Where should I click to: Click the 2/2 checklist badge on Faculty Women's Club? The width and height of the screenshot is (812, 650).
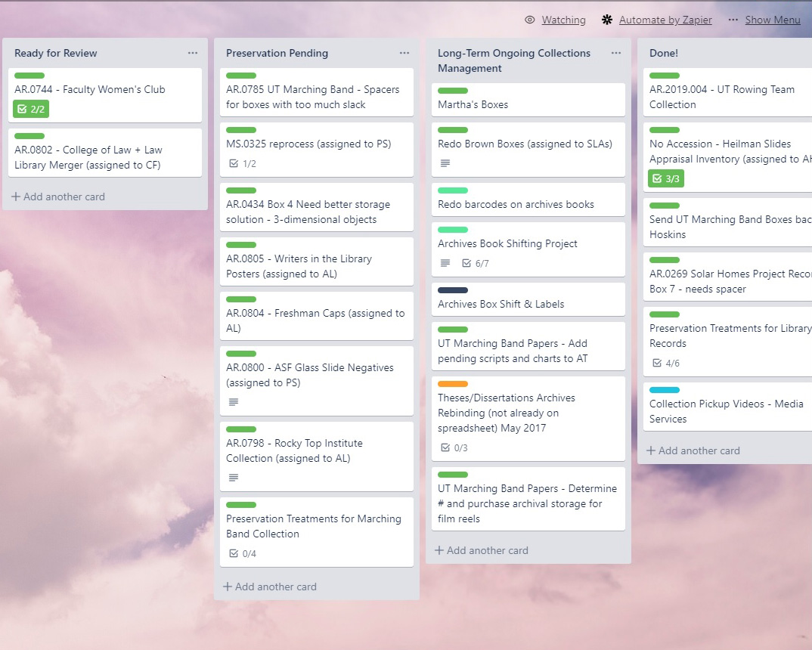(31, 109)
